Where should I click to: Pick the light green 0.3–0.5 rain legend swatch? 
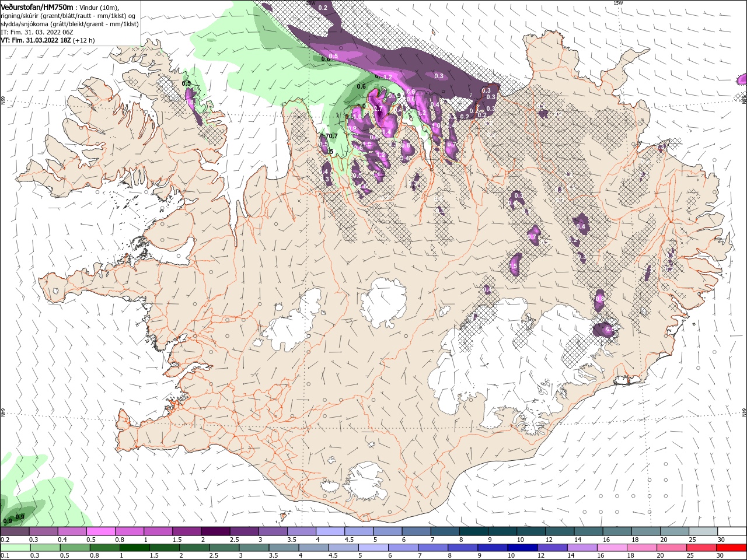click(45, 548)
